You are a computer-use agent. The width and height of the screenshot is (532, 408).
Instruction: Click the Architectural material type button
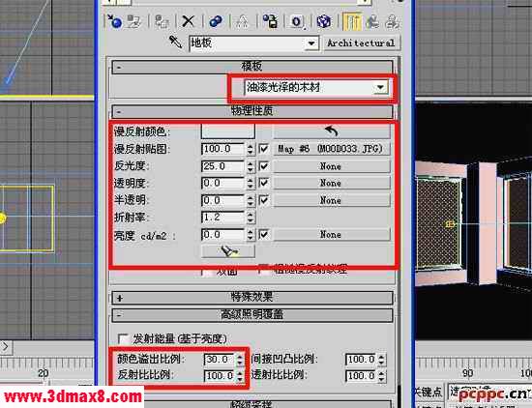(361, 44)
